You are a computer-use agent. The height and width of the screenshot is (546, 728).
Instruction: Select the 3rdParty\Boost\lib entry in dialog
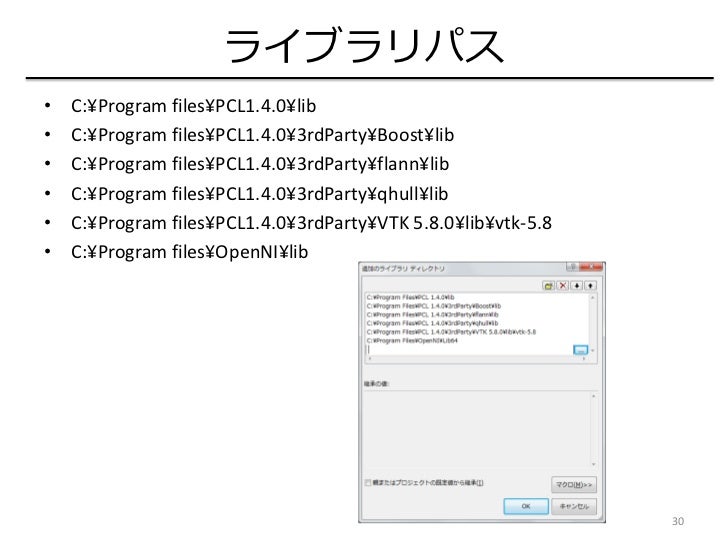coord(434,306)
